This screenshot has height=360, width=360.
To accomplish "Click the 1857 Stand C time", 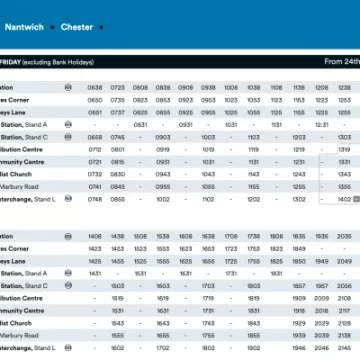I will point(299,286).
